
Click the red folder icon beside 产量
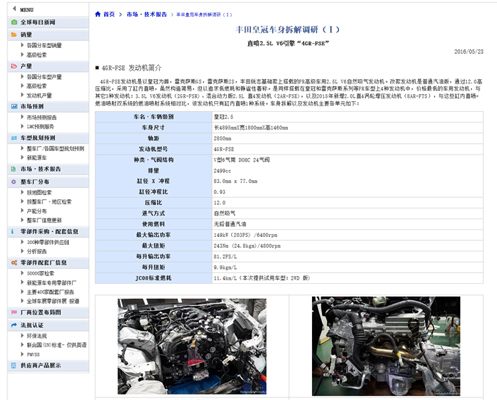coord(14,66)
